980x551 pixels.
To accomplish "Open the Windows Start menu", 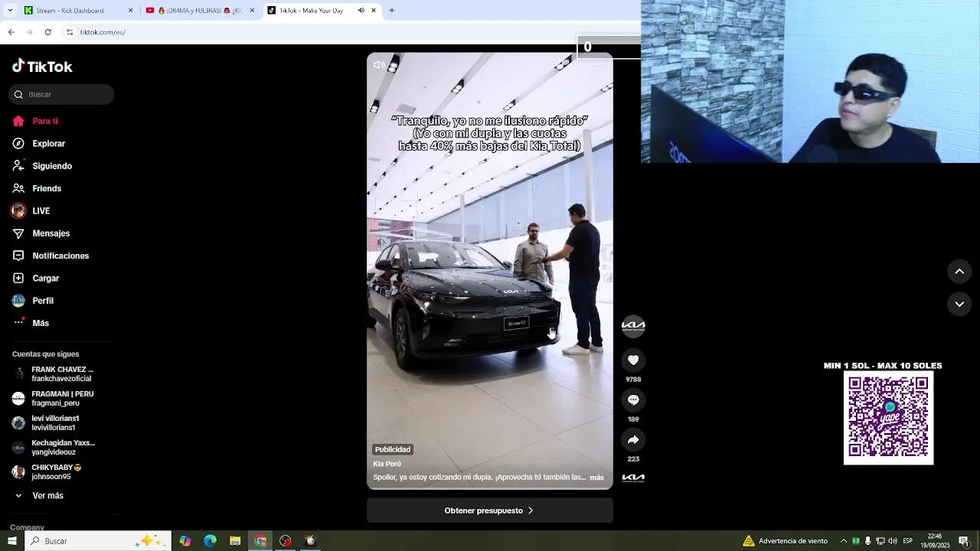I will pyautogui.click(x=11, y=541).
